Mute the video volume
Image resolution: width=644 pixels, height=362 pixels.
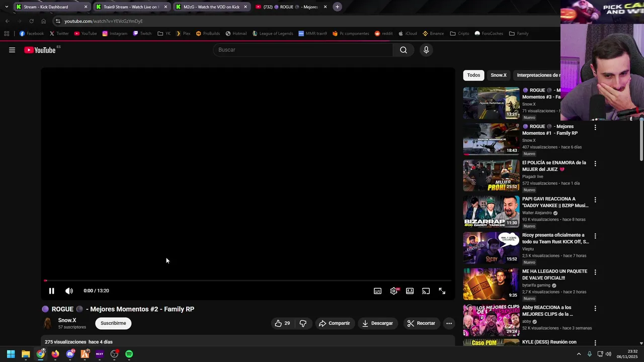click(x=69, y=291)
